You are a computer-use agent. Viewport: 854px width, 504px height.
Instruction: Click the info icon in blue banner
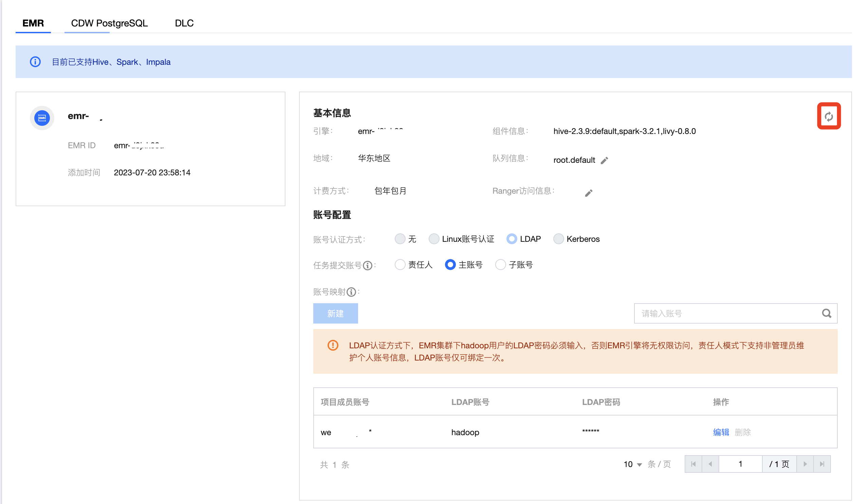click(35, 62)
